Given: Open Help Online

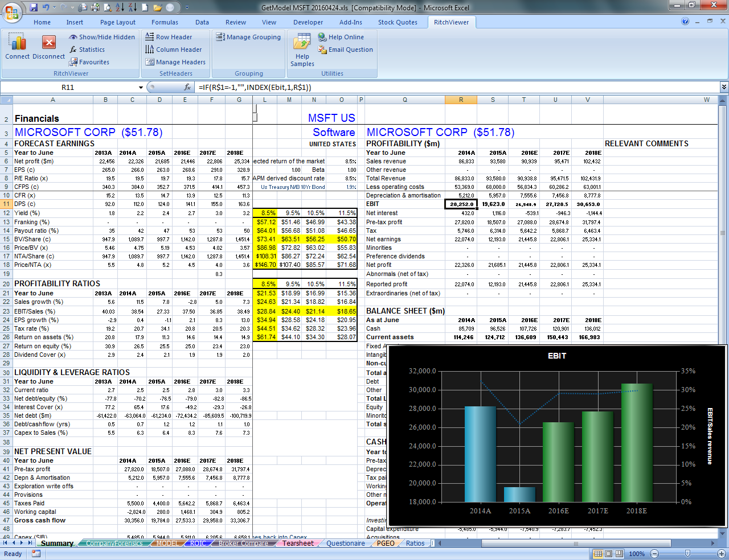Looking at the screenshot, I should coord(341,37).
